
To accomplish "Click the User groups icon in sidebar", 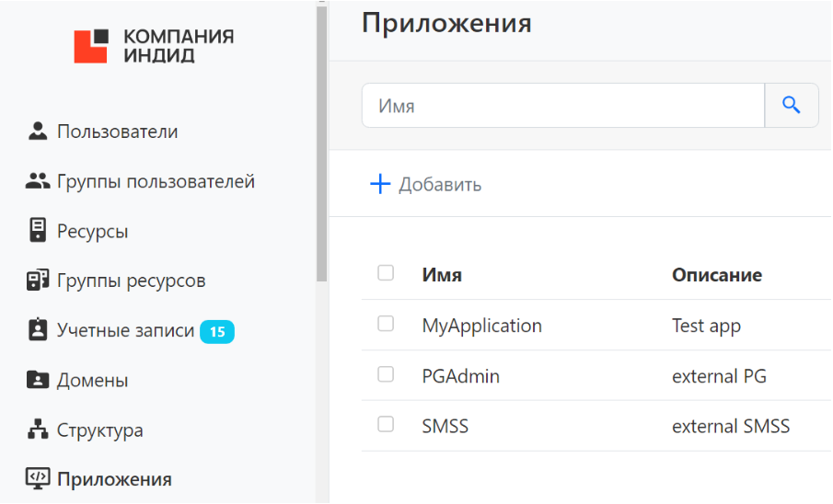I will pyautogui.click(x=38, y=181).
